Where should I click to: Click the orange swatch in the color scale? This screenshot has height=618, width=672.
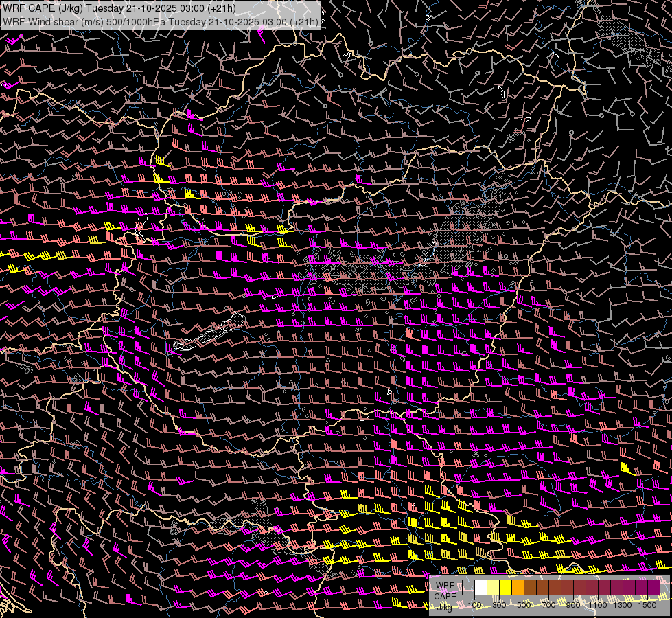tap(518, 587)
